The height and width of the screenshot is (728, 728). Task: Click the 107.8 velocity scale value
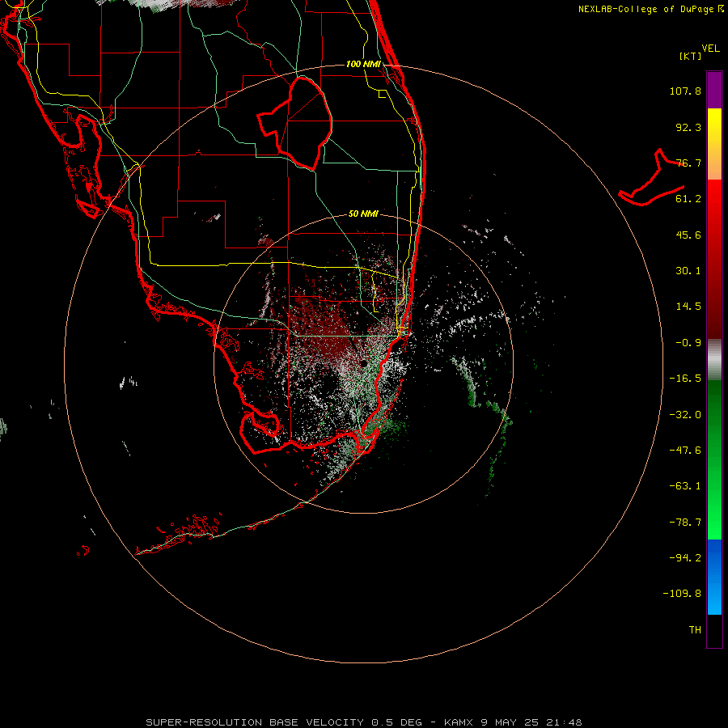point(685,91)
